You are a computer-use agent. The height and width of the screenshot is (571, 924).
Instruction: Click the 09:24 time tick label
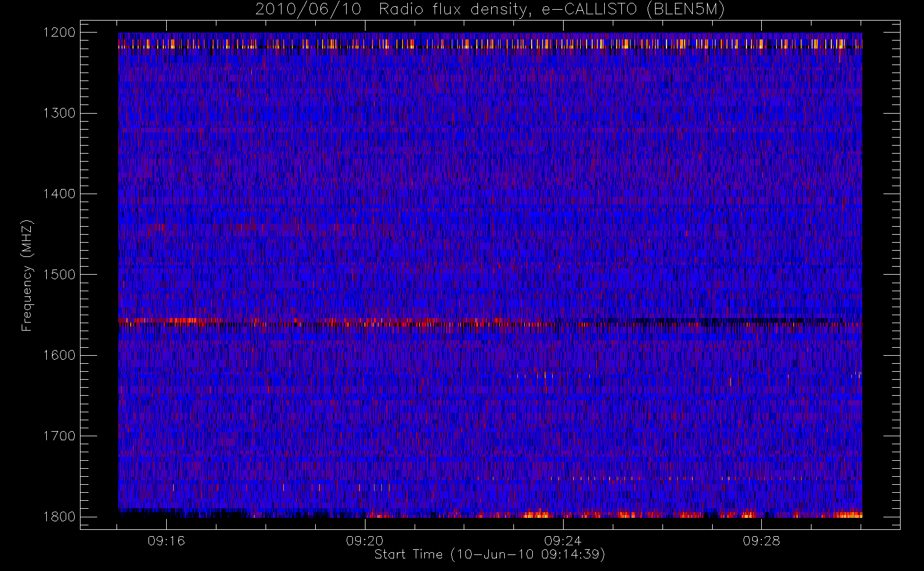(563, 541)
